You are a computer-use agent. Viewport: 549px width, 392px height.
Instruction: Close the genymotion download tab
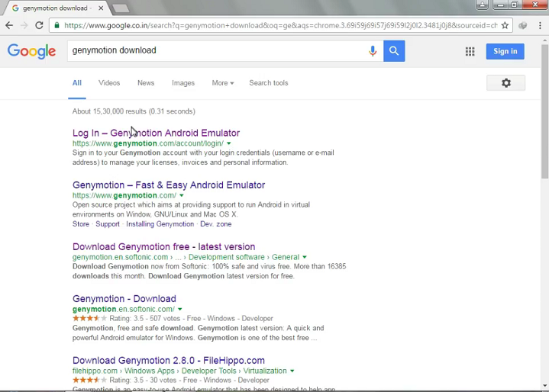click(x=101, y=8)
